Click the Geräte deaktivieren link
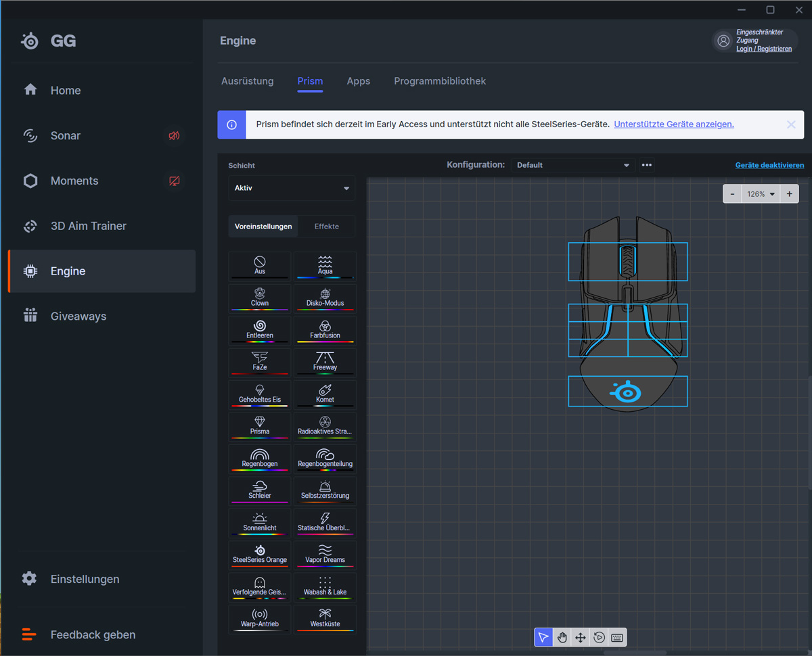 pos(769,165)
